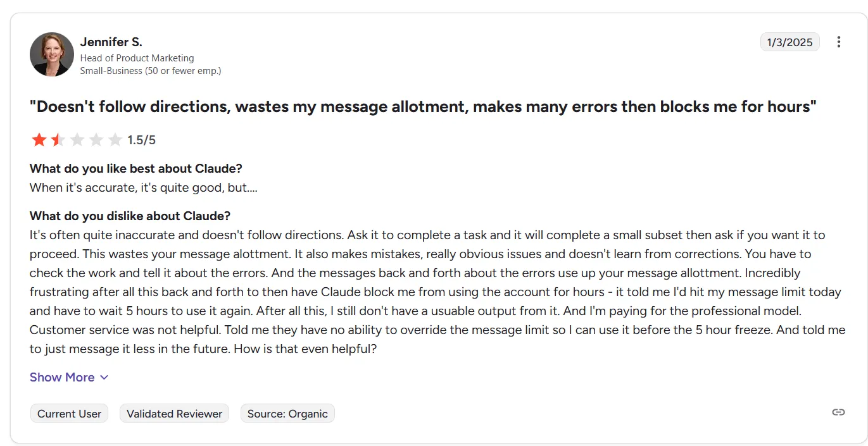Viewport: 868px width, 446px height.
Task: Click the Small-Business company size label
Action: (x=151, y=71)
